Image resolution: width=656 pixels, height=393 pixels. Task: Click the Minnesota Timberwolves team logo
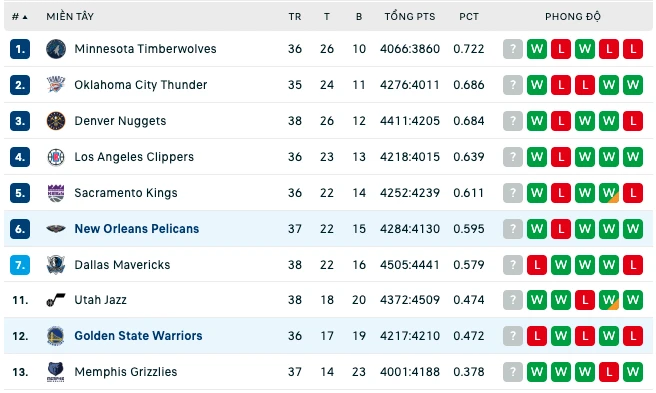pyautogui.click(x=56, y=49)
